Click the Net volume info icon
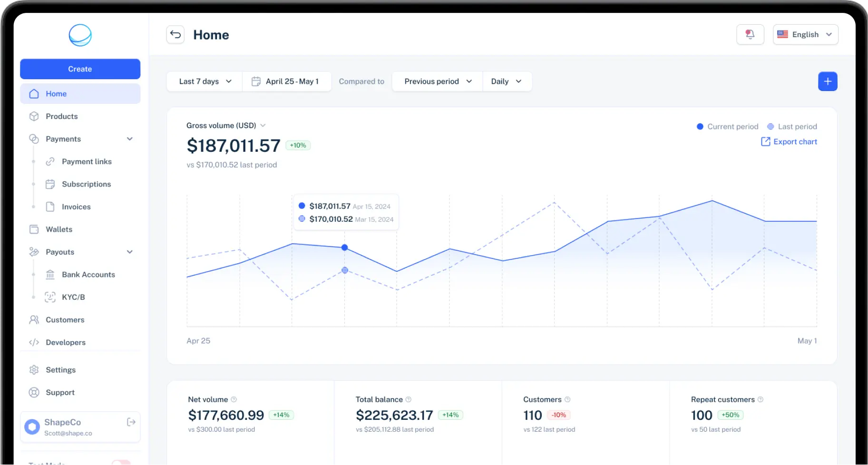The height and width of the screenshot is (465, 868). (x=234, y=400)
